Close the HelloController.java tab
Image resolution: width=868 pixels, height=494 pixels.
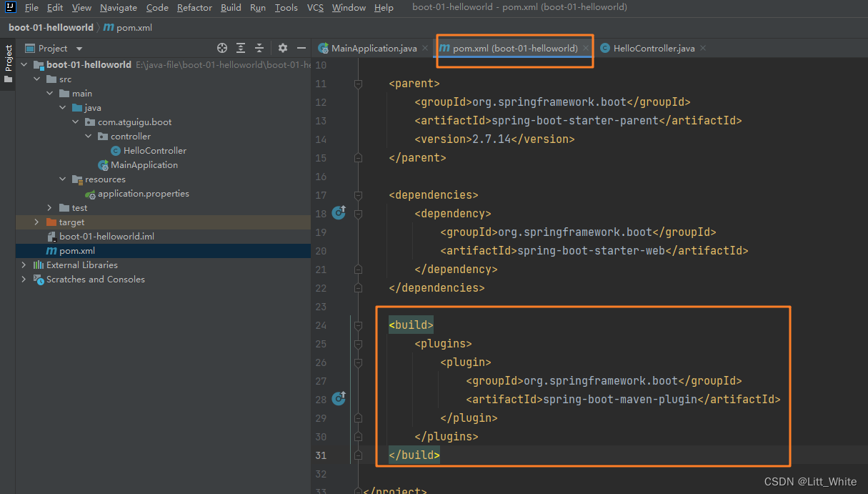pyautogui.click(x=703, y=49)
